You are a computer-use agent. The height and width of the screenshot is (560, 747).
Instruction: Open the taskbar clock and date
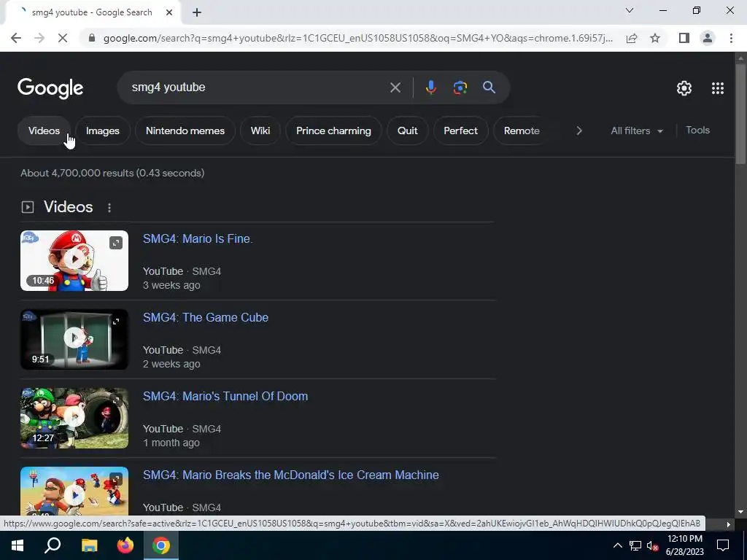(x=684, y=545)
